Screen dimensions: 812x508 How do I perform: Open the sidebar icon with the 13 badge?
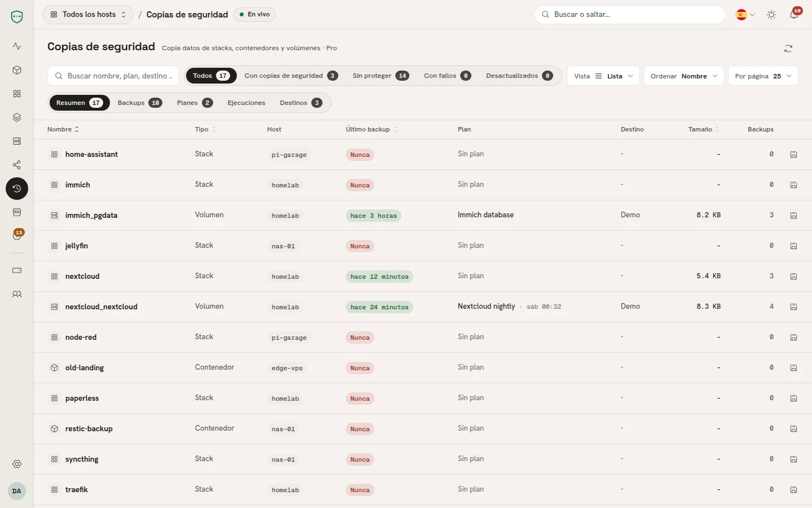(17, 236)
